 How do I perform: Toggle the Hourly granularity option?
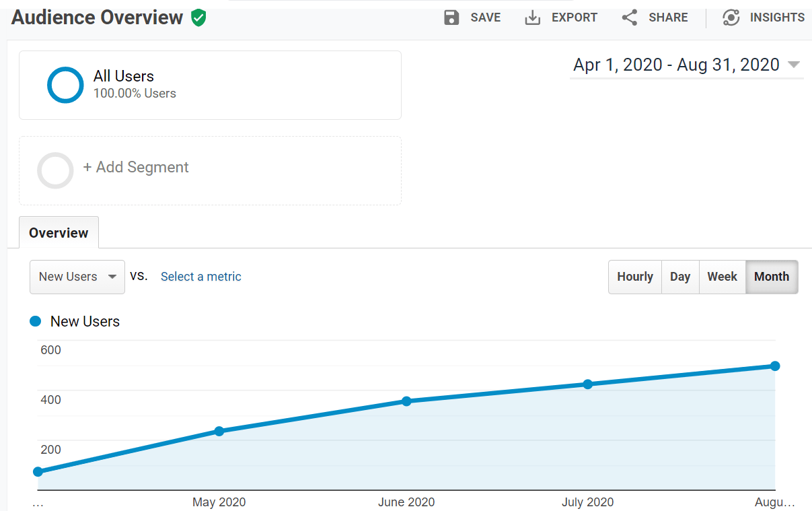click(x=634, y=277)
